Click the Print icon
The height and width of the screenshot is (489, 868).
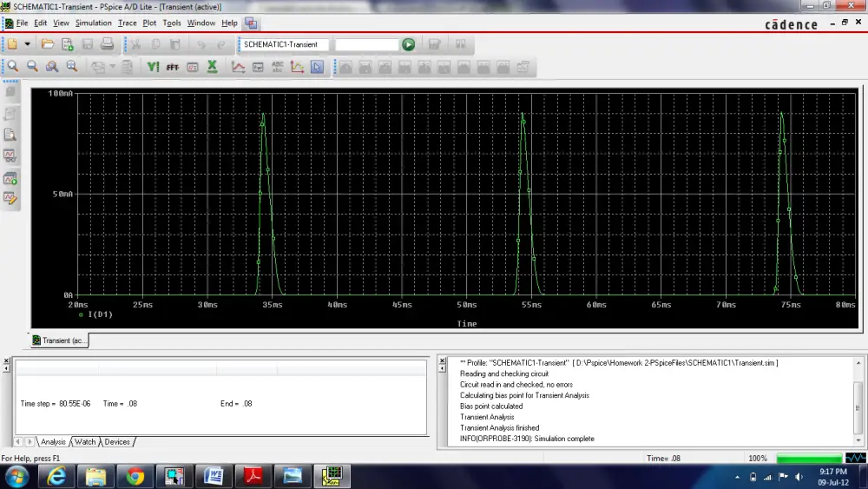coord(108,43)
